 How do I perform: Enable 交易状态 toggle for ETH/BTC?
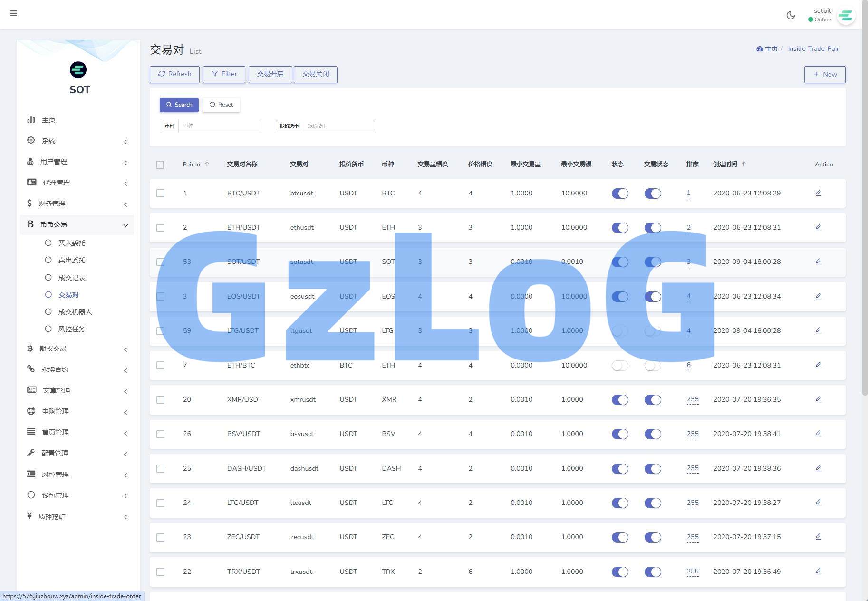pyautogui.click(x=652, y=366)
